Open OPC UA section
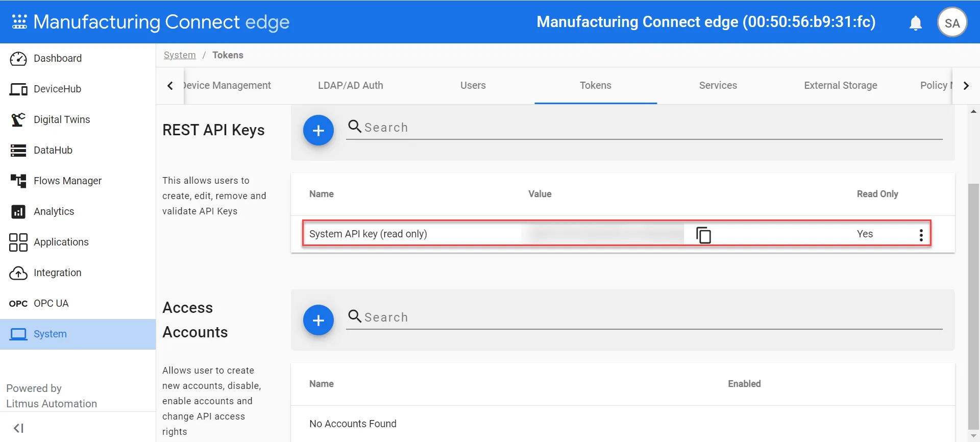Image resolution: width=980 pixels, height=442 pixels. pyautogui.click(x=78, y=303)
